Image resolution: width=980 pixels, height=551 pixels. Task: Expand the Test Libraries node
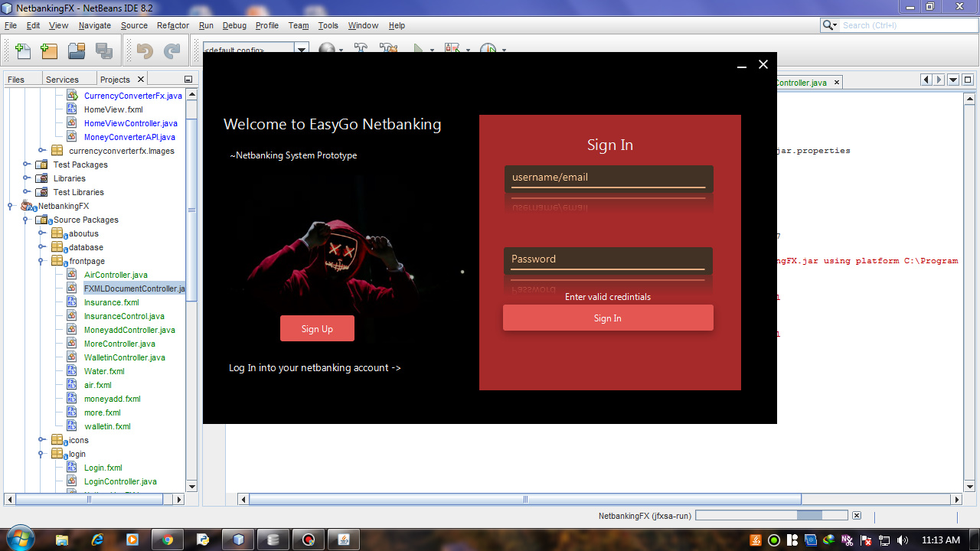coord(25,192)
